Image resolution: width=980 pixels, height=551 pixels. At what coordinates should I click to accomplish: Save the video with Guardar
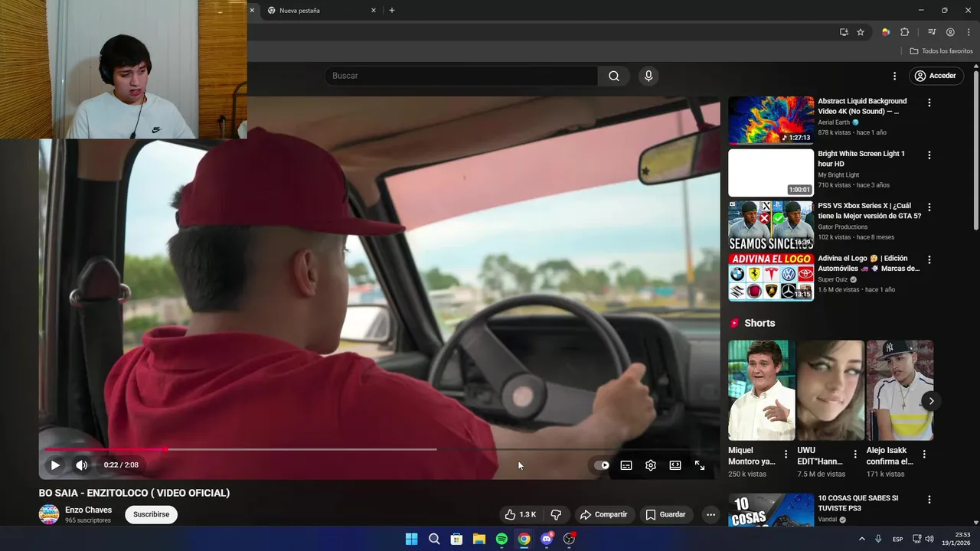click(665, 514)
